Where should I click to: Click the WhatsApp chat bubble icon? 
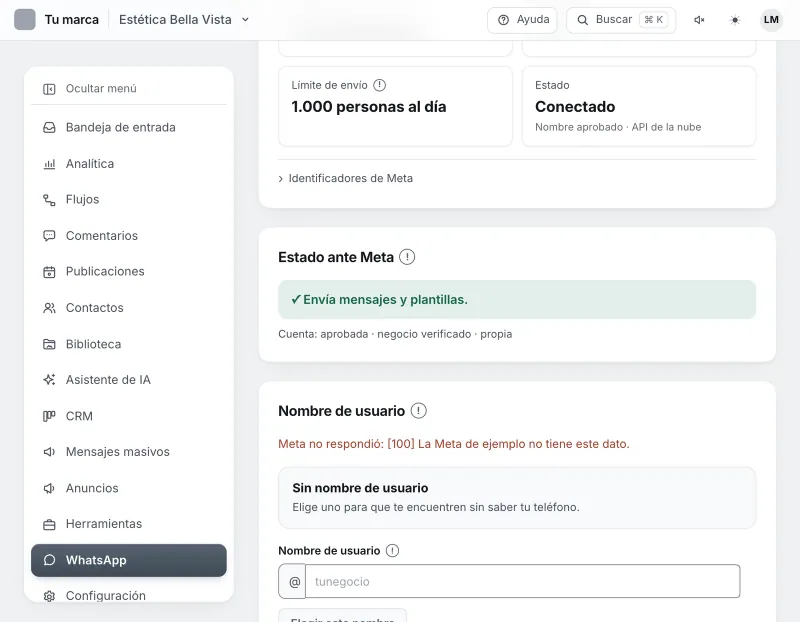coord(49,560)
